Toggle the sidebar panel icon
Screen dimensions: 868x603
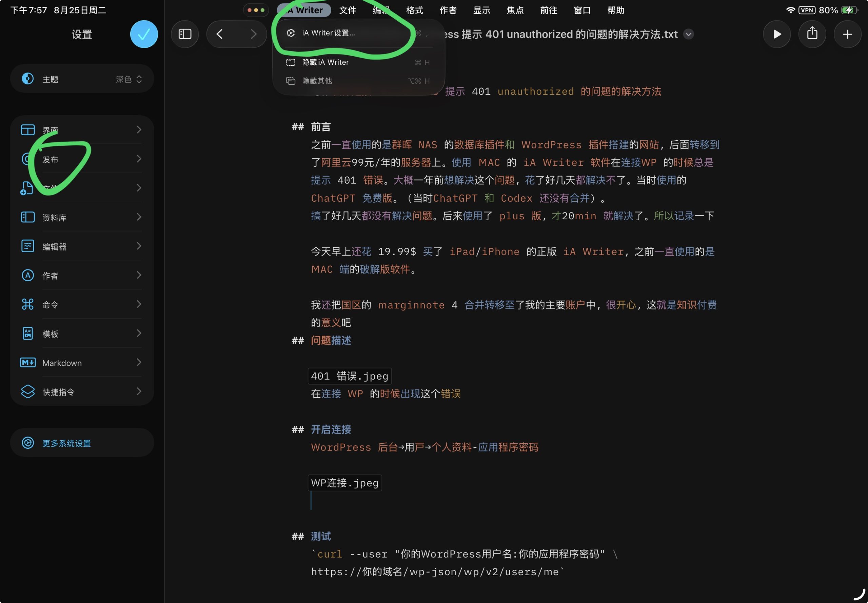(x=185, y=34)
